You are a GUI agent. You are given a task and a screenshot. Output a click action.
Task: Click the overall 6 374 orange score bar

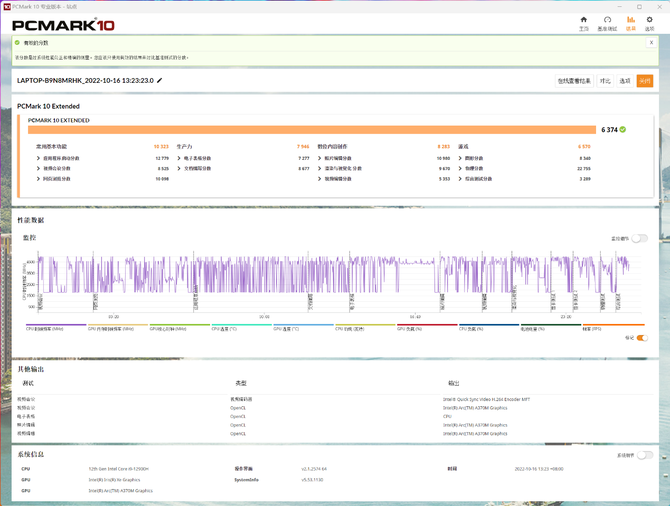pyautogui.click(x=312, y=129)
